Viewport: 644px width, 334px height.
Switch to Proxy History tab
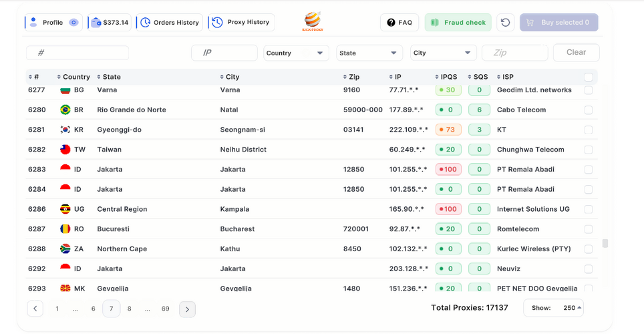(x=241, y=23)
